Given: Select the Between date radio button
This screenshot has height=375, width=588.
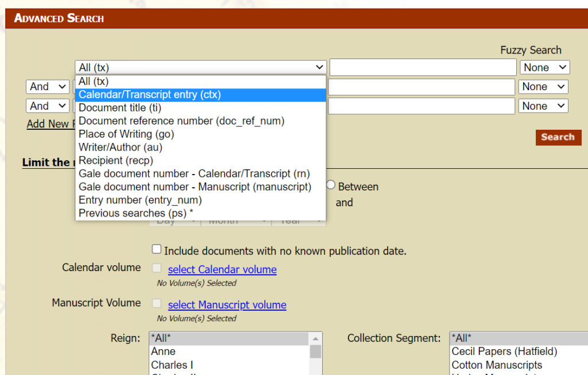Looking at the screenshot, I should click(x=331, y=185).
